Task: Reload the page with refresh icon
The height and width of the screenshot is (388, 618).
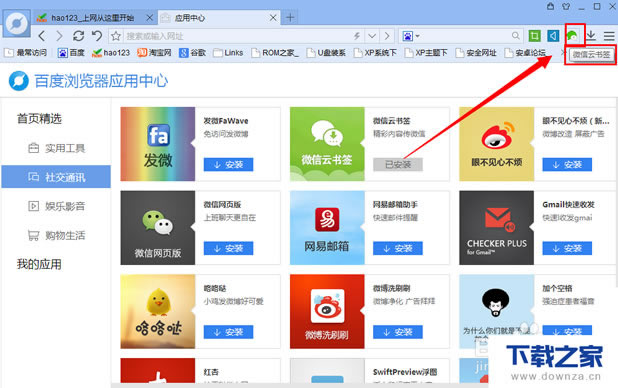Action: point(78,36)
